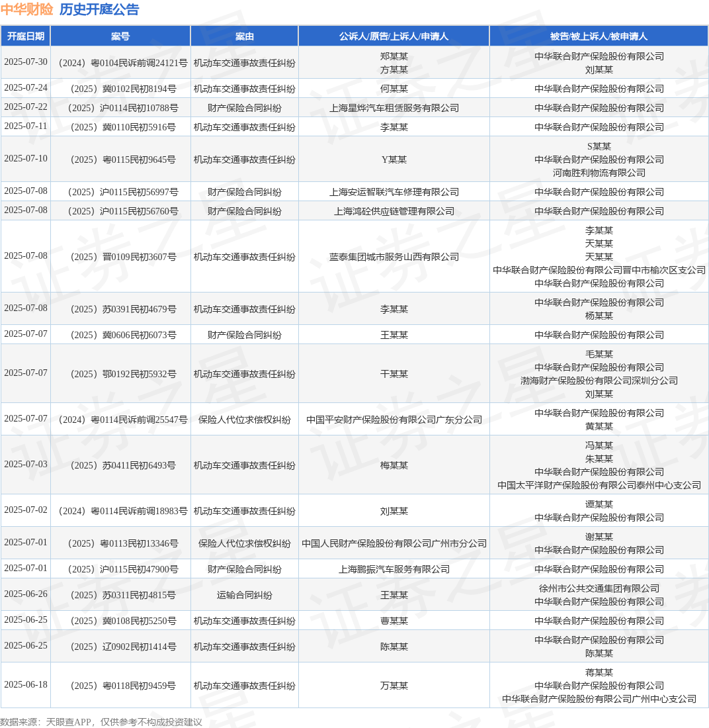Click the date 2025-07-03

(26, 464)
